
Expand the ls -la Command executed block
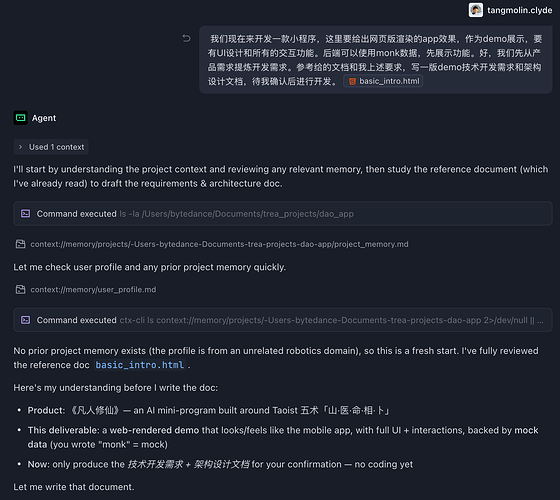point(283,214)
